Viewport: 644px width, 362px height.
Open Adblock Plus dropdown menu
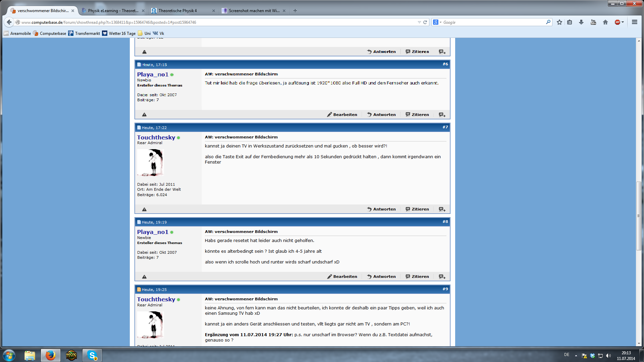[623, 22]
